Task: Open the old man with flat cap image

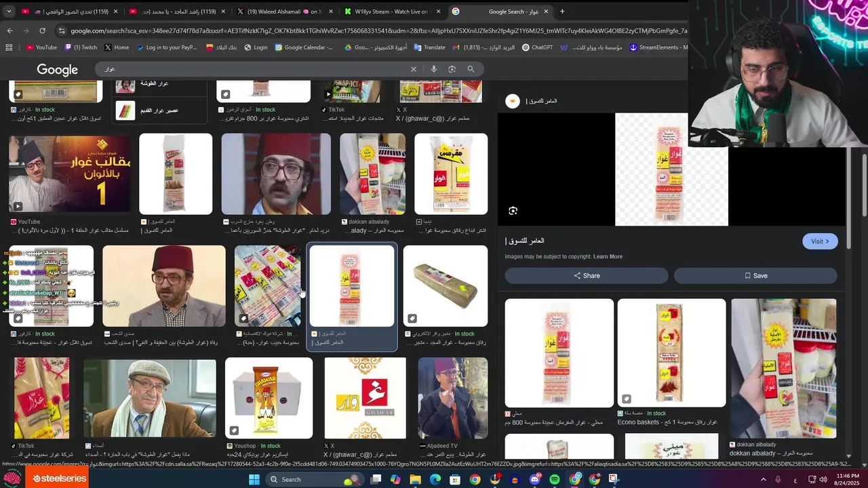Action: [150, 399]
